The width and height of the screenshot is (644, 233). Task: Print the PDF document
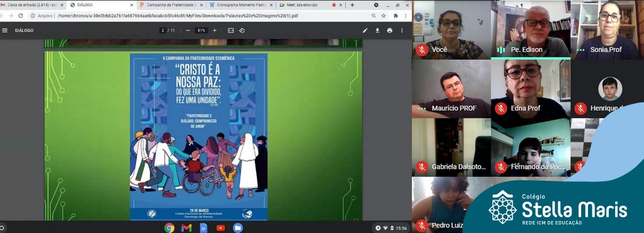point(389,30)
